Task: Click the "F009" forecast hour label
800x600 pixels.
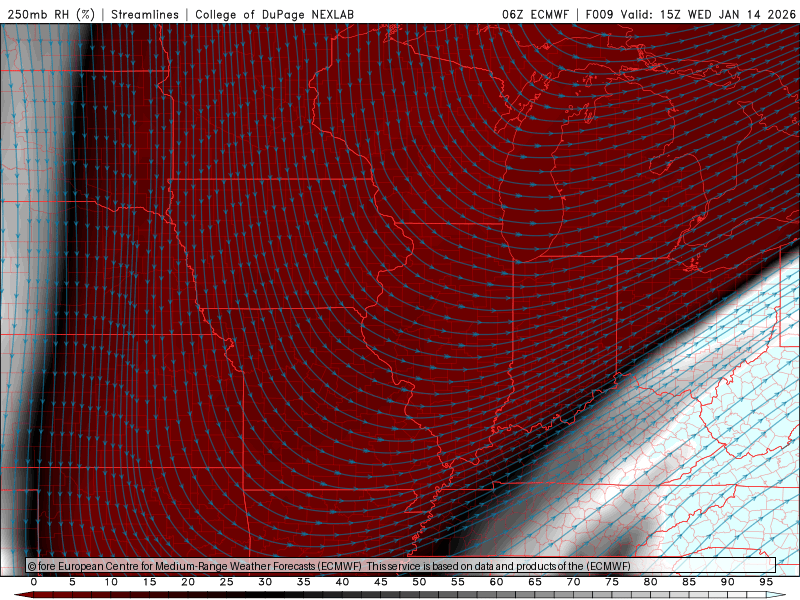Action: [599, 14]
